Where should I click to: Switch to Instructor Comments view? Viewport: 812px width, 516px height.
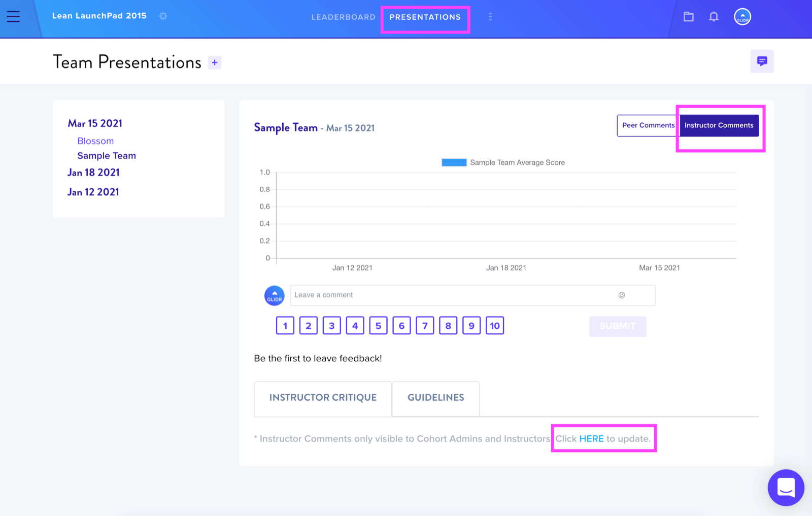point(719,125)
